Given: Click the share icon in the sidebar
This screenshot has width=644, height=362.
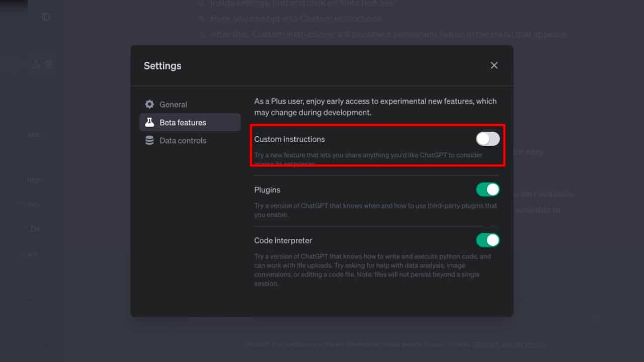Looking at the screenshot, I should pyautogui.click(x=36, y=64).
